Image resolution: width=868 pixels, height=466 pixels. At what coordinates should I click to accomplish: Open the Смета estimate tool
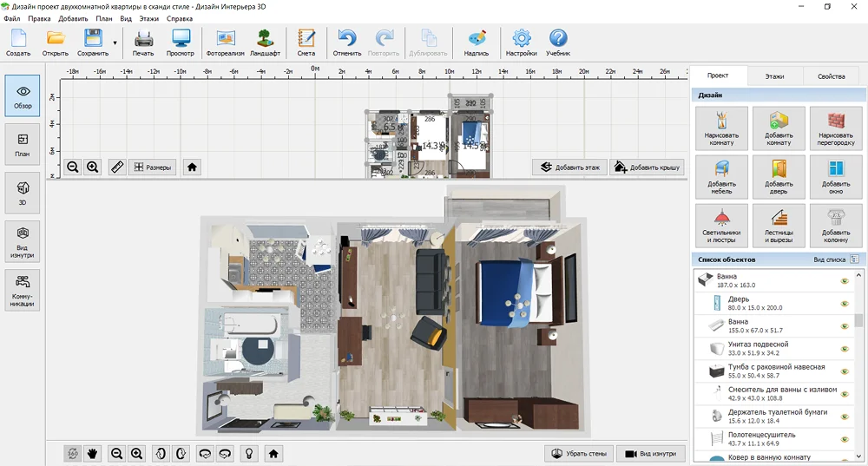point(306,41)
